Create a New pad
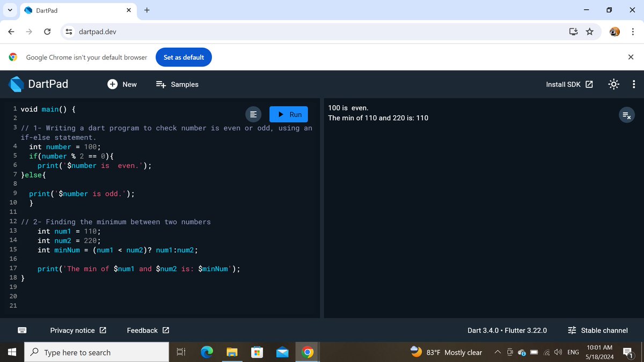This screenshot has width=644, height=362. click(x=122, y=84)
